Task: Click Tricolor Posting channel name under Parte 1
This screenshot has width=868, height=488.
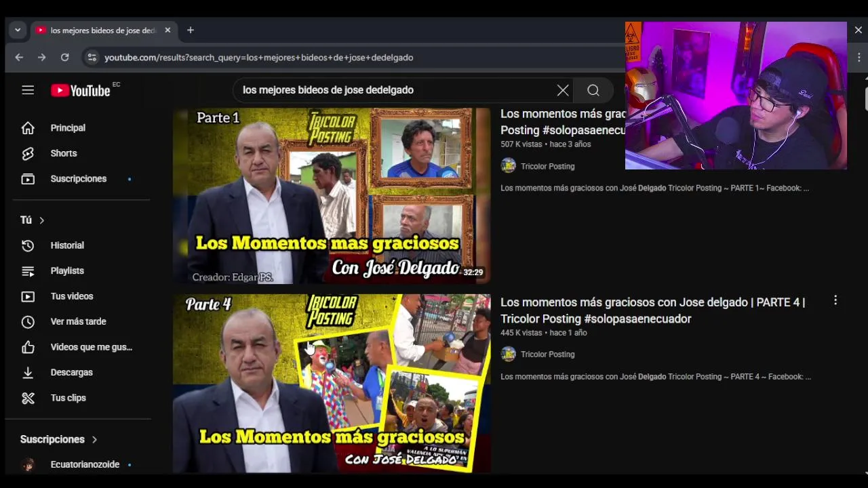Action: point(547,166)
